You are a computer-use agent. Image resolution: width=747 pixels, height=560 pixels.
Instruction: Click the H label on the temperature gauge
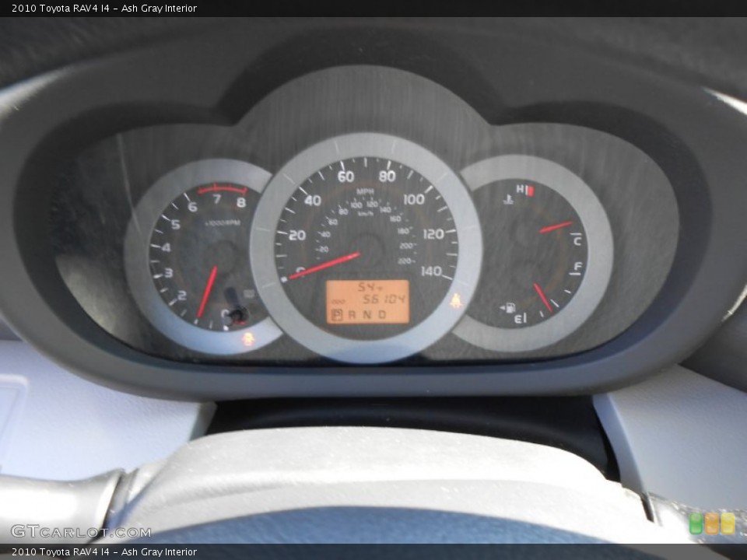521,190
